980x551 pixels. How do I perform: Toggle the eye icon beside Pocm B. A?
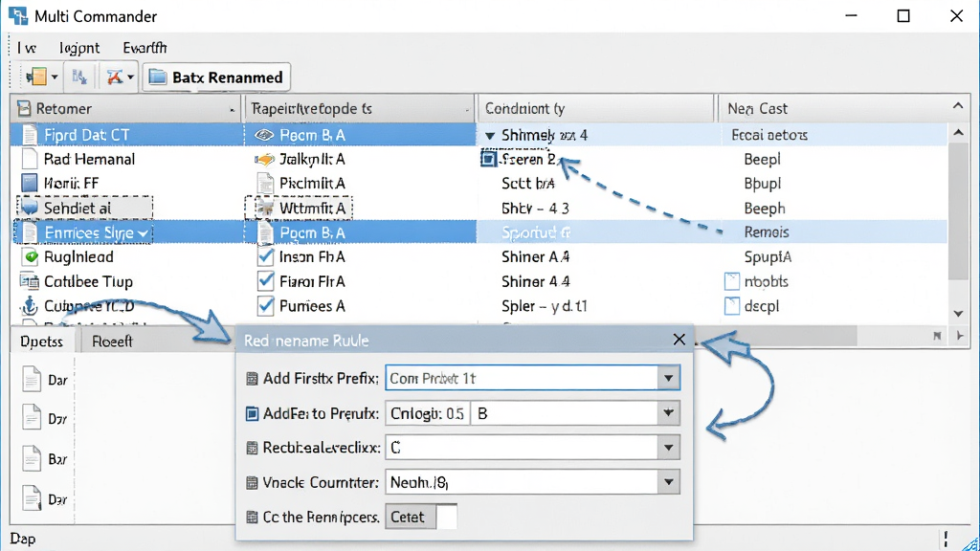point(264,135)
